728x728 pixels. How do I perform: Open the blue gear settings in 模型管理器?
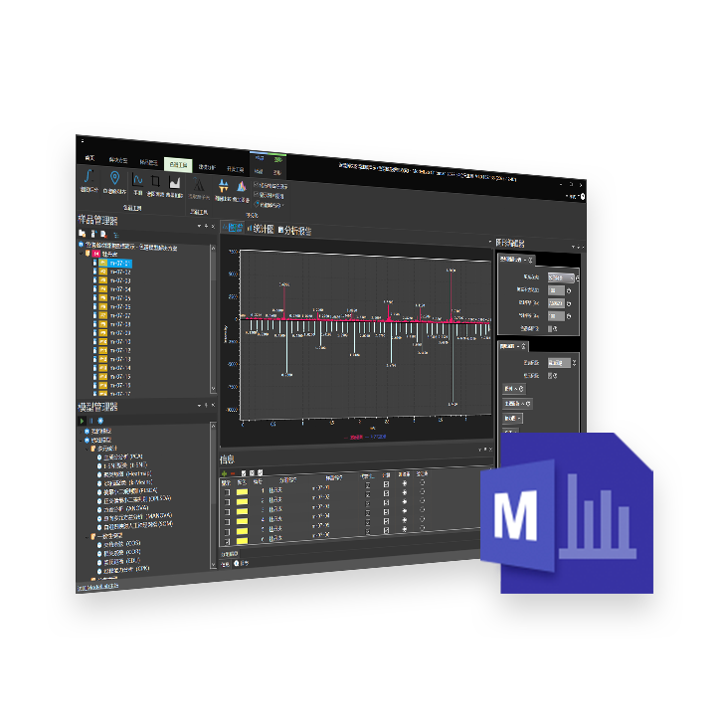100,421
